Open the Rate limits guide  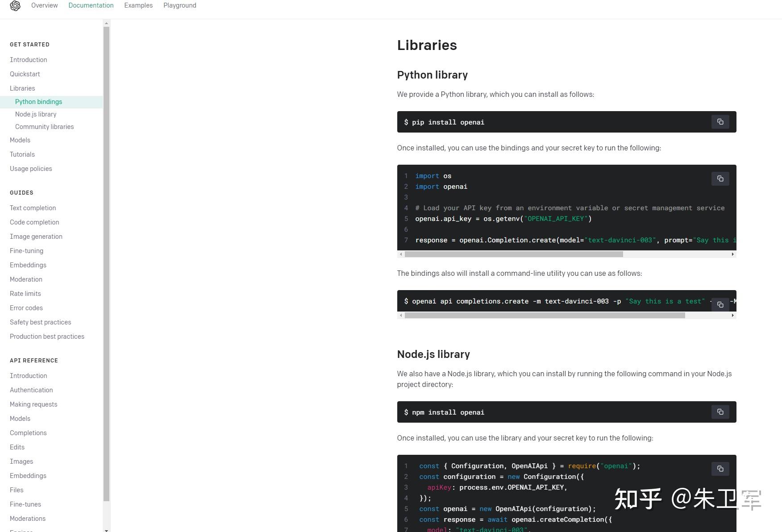(25, 294)
